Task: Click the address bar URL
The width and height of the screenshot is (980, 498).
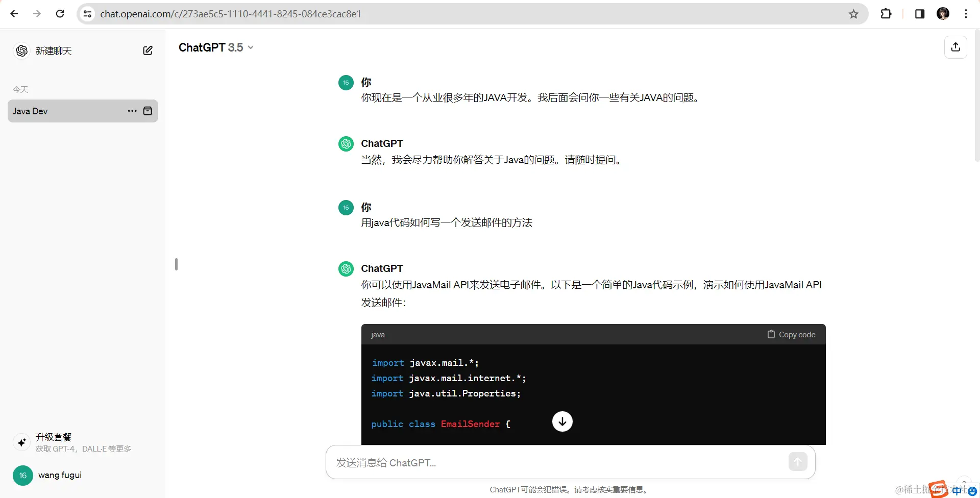Action: (231, 14)
